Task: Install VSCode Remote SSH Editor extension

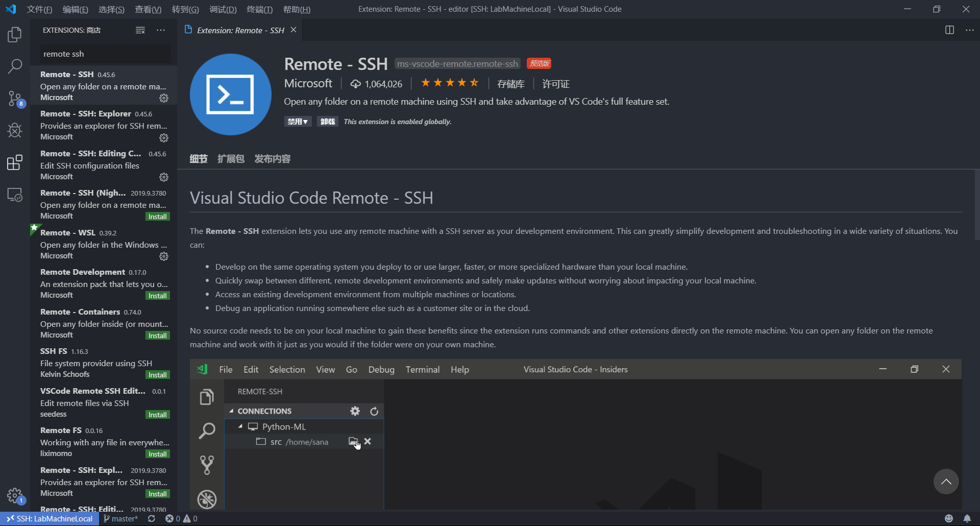Action: 157,415
